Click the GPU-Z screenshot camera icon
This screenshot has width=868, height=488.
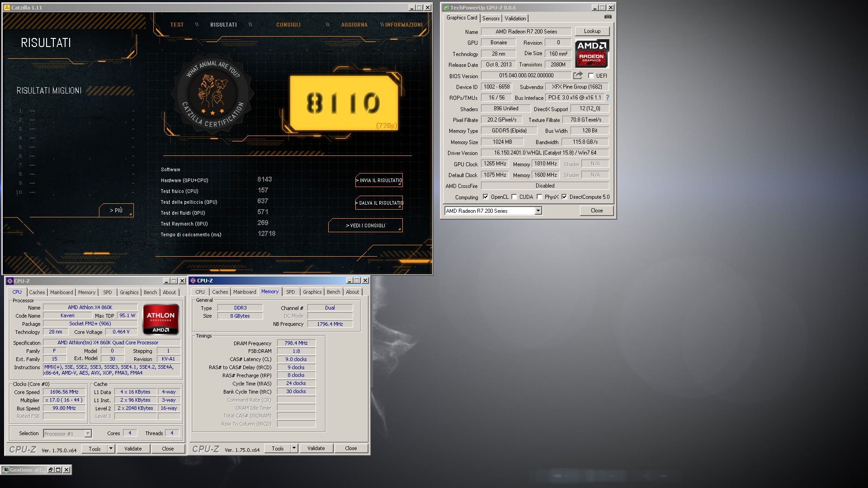608,17
